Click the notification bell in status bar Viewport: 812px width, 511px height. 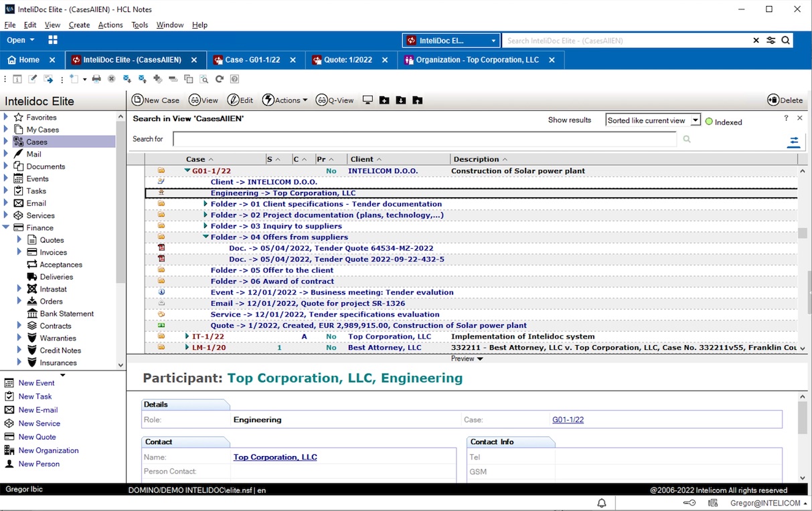[602, 503]
